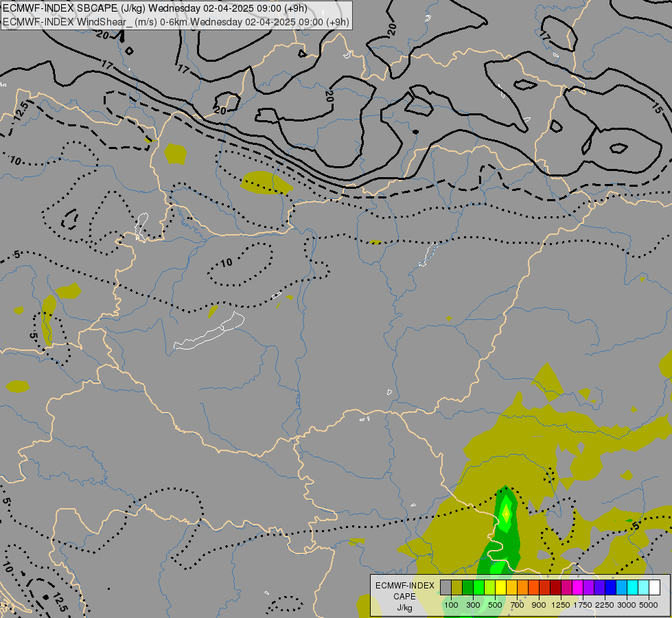Click the legend value 500

495,605
